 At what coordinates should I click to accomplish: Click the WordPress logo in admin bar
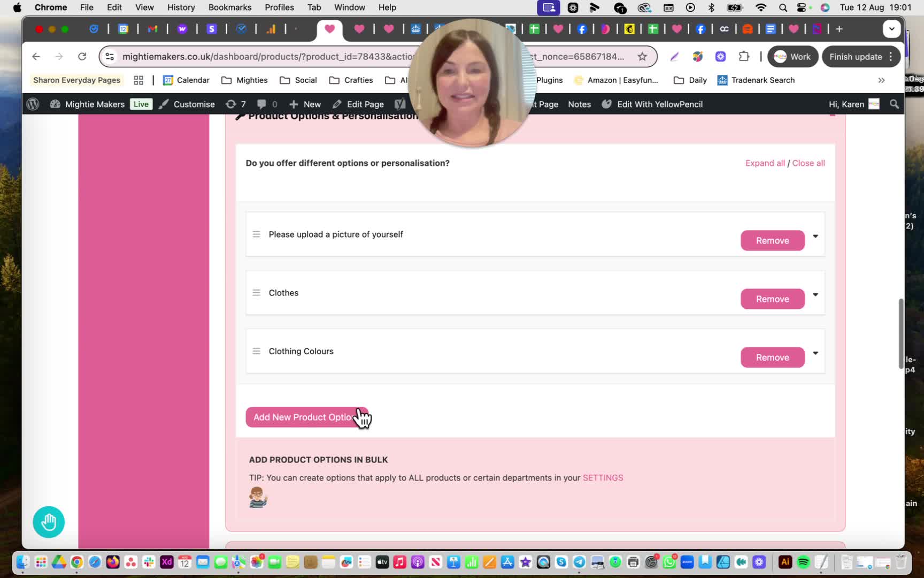click(x=33, y=104)
